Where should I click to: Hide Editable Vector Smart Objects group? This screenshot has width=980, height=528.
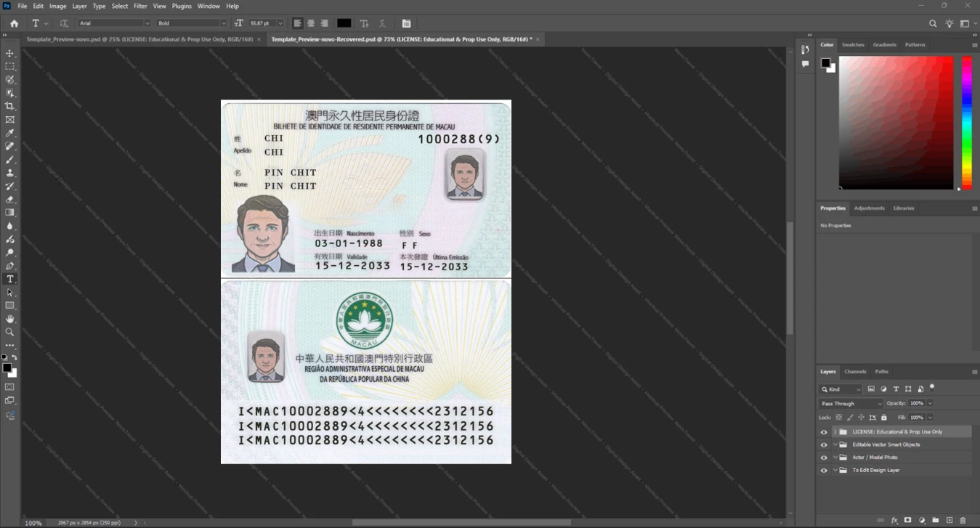click(x=824, y=444)
